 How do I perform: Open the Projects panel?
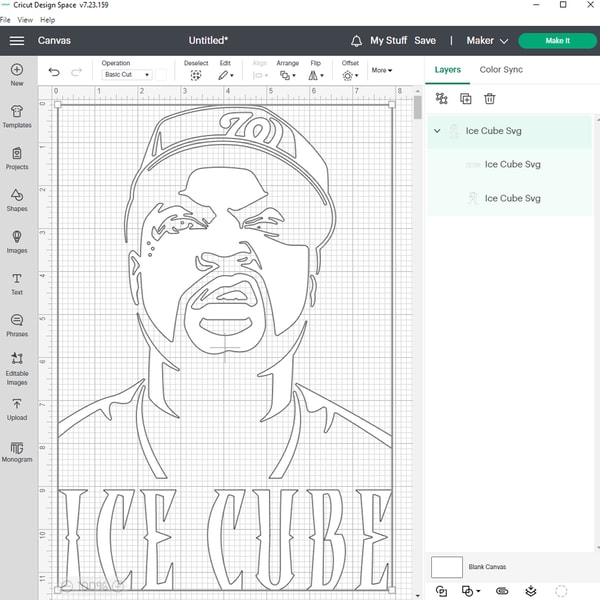coord(17,158)
